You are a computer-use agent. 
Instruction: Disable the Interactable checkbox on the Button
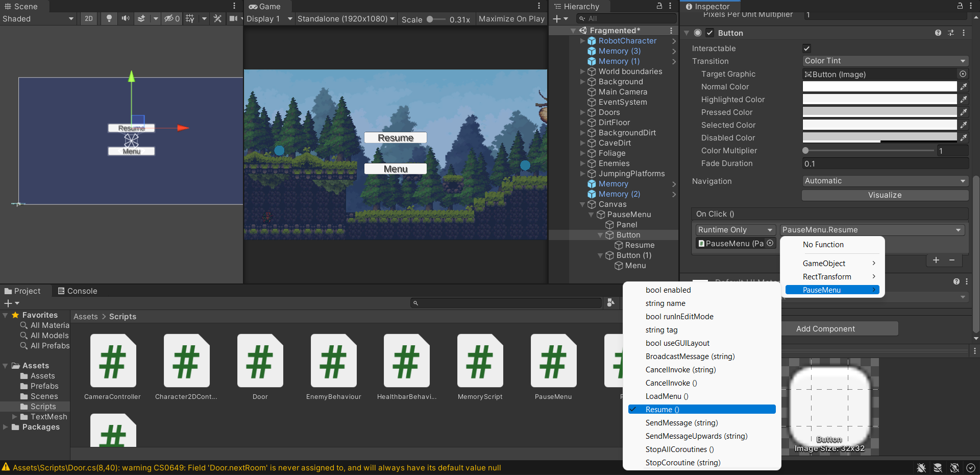click(806, 48)
